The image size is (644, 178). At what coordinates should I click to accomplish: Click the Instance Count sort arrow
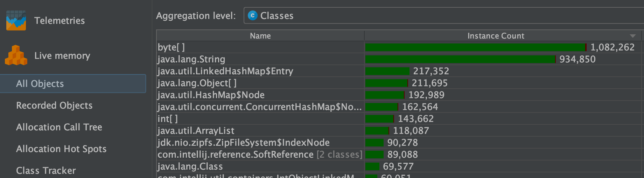coord(632,36)
